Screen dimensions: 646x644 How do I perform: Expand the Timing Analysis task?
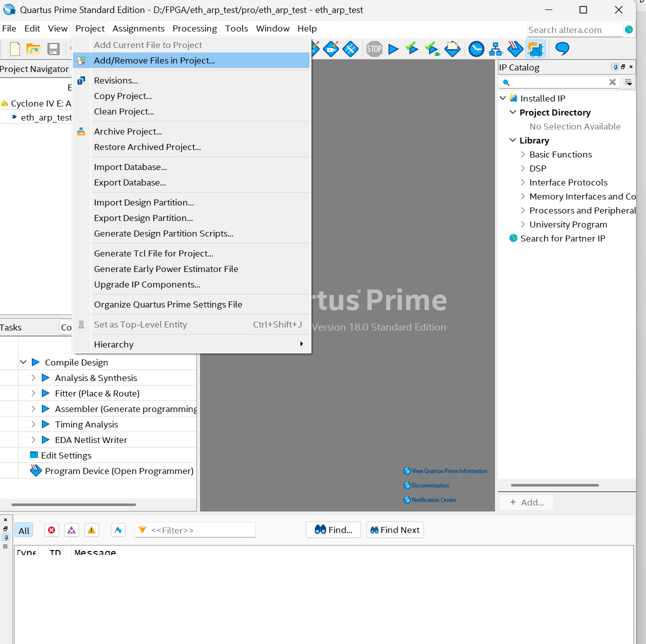33,424
